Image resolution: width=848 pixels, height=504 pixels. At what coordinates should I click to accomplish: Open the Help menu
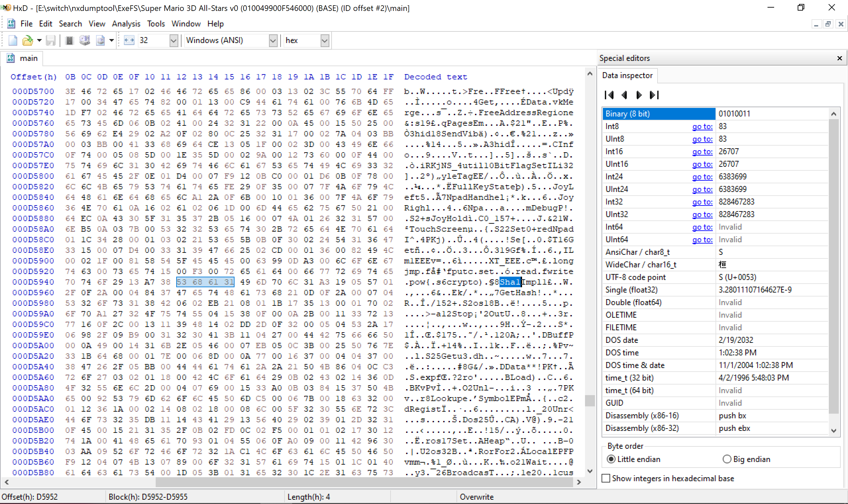(x=216, y=23)
